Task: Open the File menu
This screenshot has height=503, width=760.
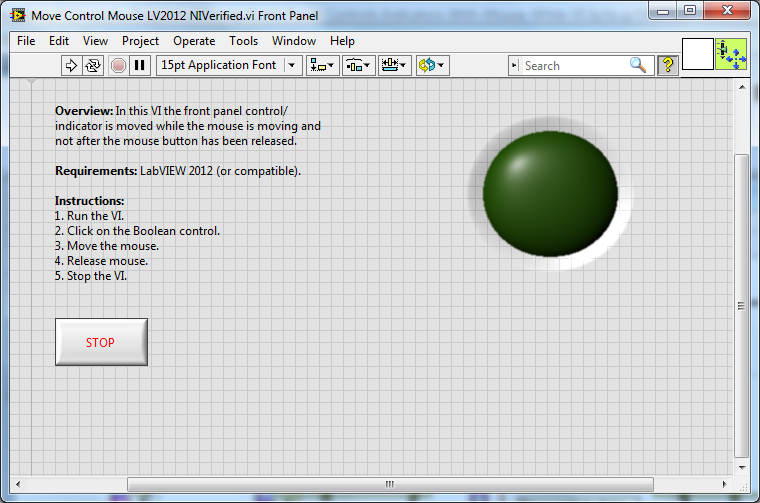Action: pos(26,41)
